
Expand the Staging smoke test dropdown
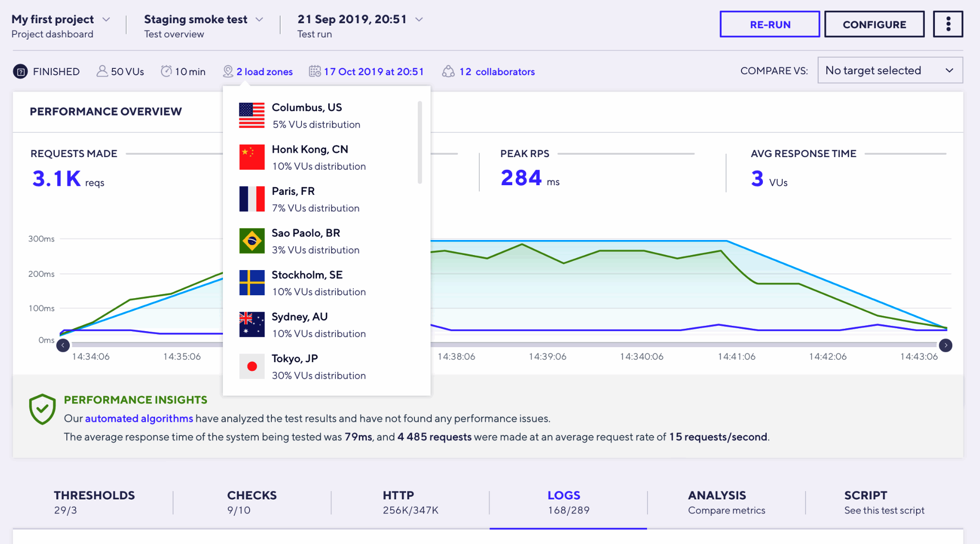click(259, 19)
